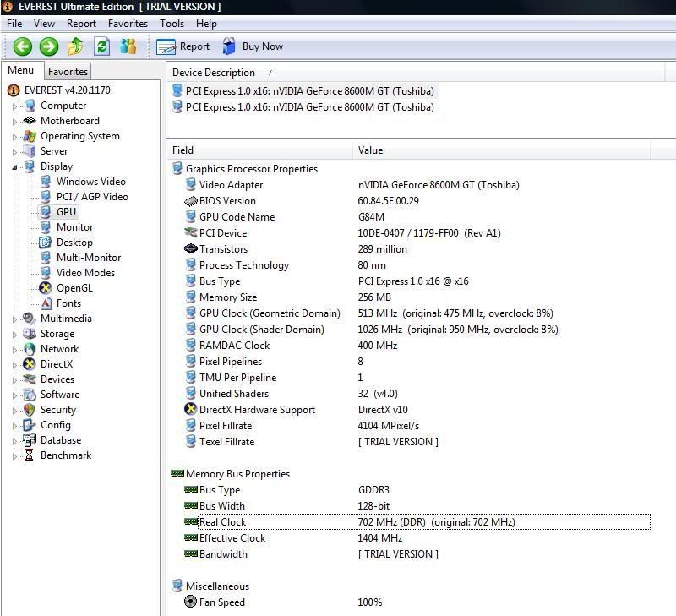
Task: Open the File menu
Action: click(x=14, y=24)
